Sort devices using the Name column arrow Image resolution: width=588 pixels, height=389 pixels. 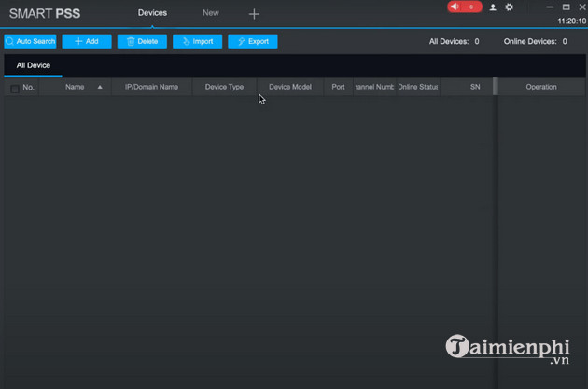(100, 87)
